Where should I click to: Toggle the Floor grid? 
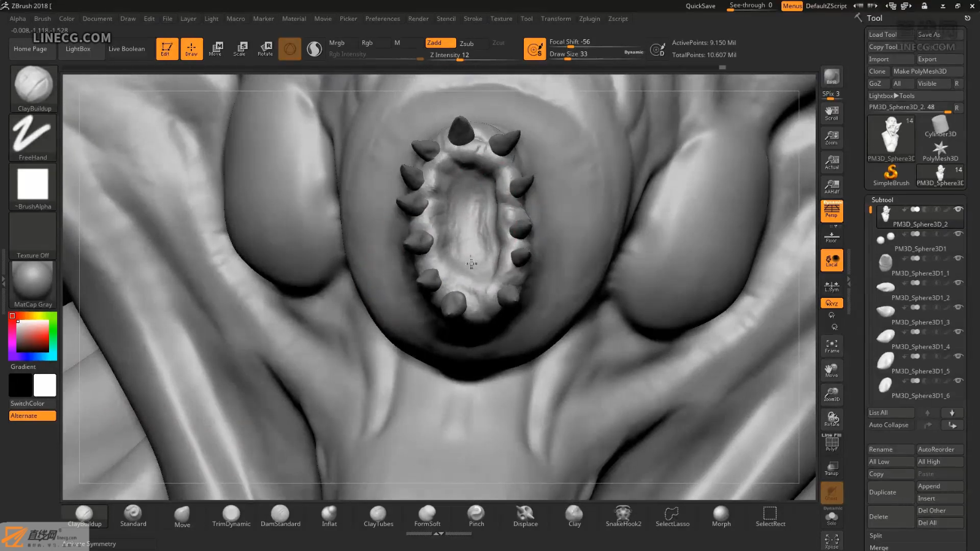coord(832,235)
